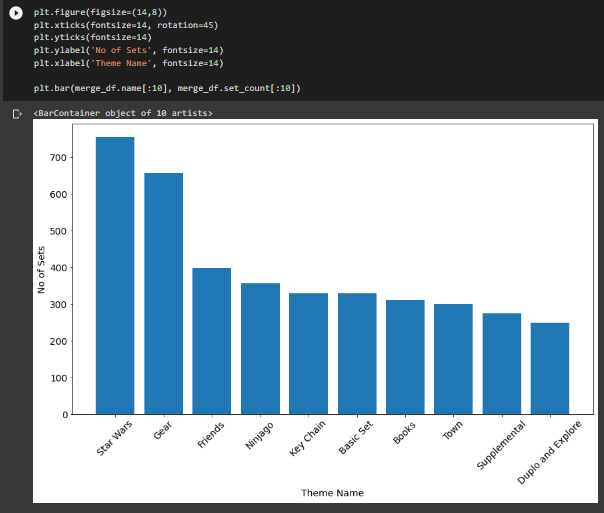Click the 'Town' x-axis label

point(452,431)
